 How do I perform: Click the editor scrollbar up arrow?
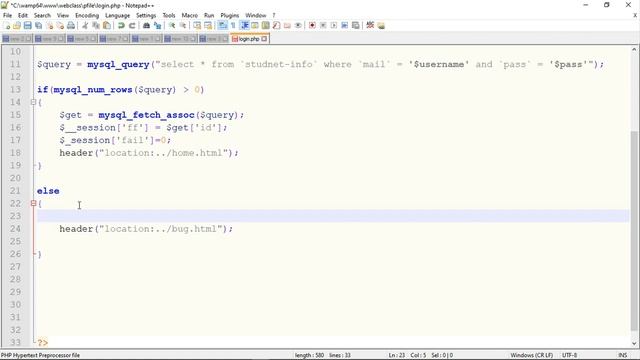click(x=634, y=50)
